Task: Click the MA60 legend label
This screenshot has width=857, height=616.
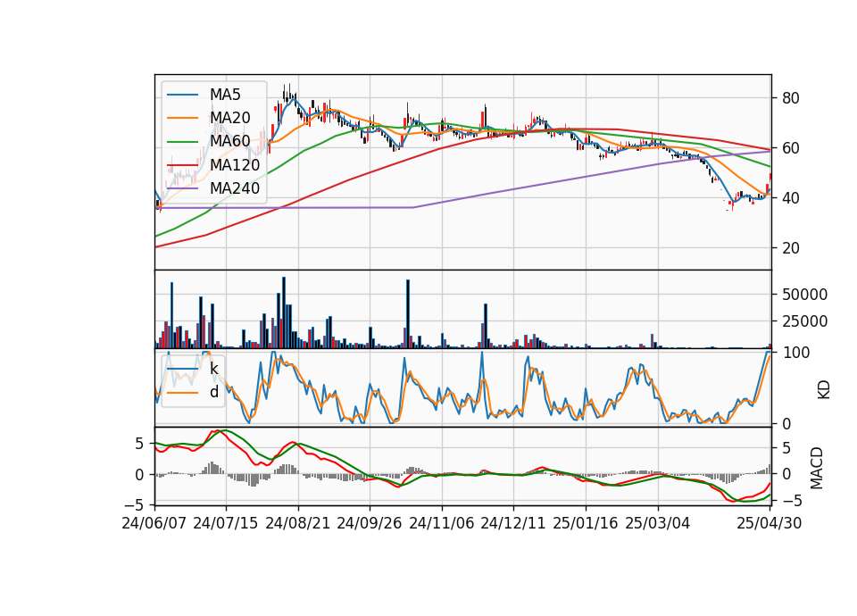Action: click(230, 141)
